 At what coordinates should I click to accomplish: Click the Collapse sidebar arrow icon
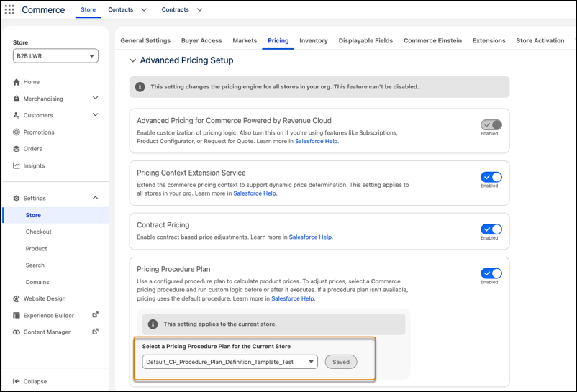pos(17,381)
